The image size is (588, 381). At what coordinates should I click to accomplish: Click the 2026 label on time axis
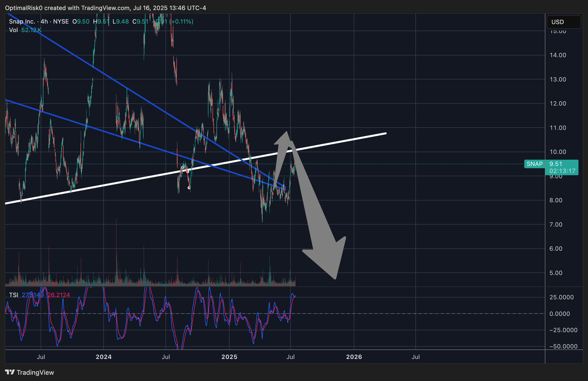(354, 357)
